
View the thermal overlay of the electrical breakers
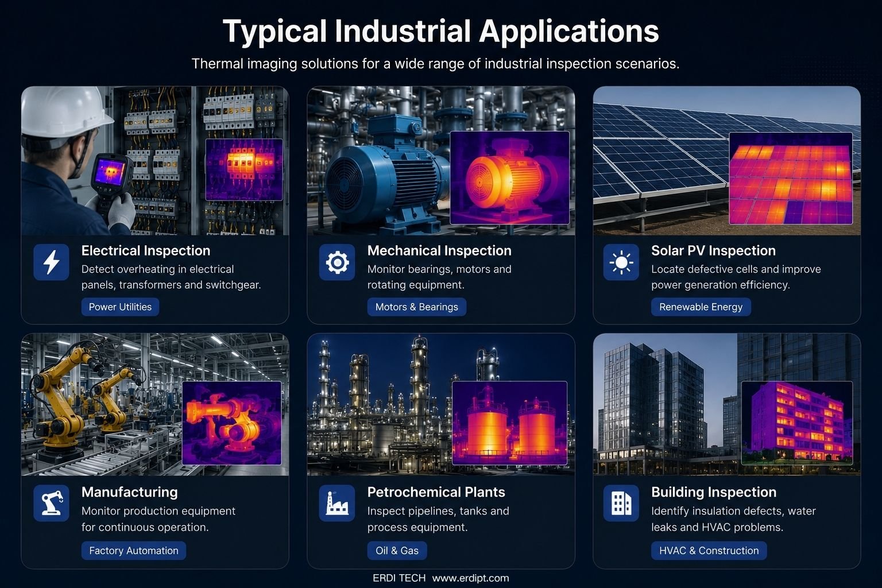click(244, 169)
